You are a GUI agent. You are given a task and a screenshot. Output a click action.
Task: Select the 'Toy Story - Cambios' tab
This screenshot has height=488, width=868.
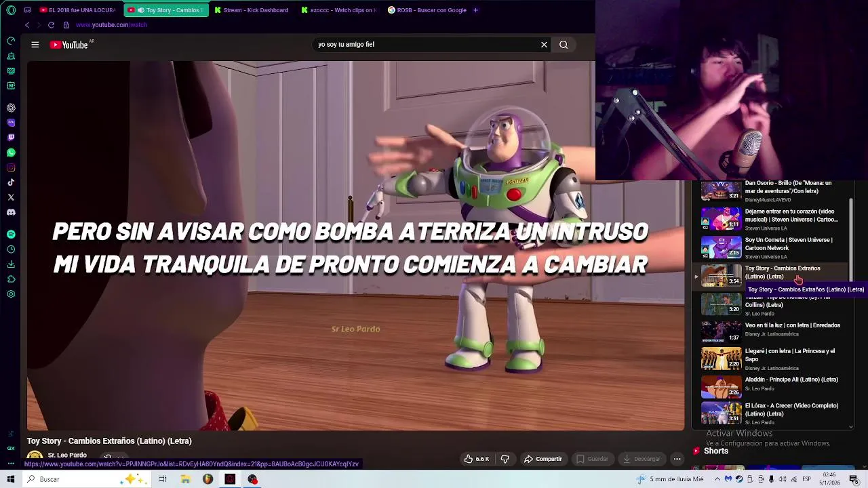tap(166, 10)
